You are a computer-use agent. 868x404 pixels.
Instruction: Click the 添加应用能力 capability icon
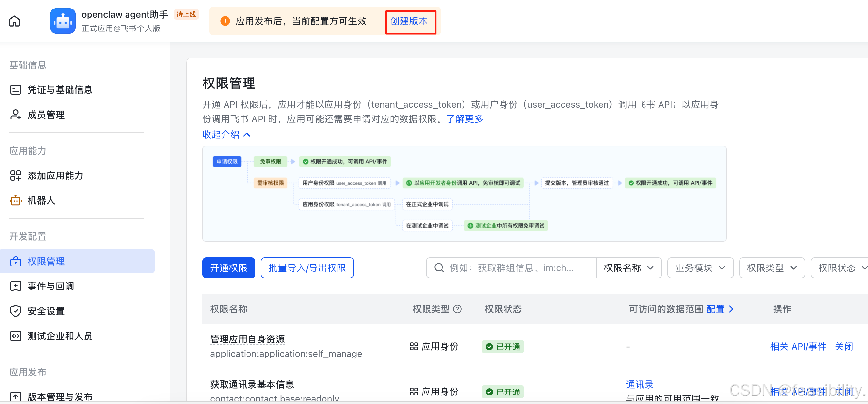tap(15, 175)
